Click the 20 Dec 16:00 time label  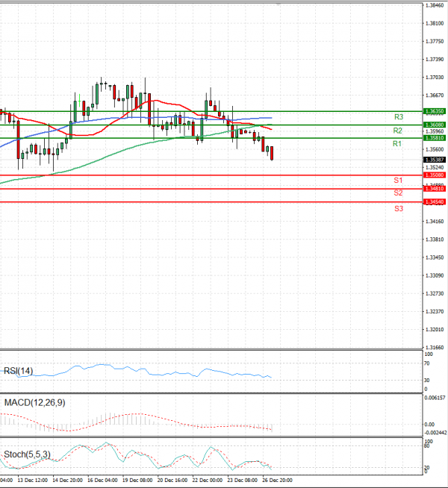172,481
